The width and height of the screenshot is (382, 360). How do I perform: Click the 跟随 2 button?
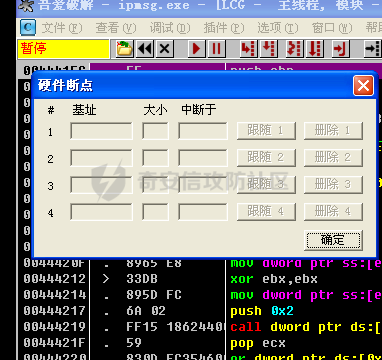pyautogui.click(x=266, y=157)
